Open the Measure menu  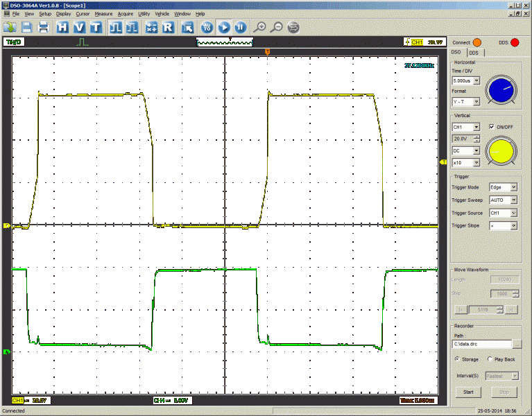[103, 14]
